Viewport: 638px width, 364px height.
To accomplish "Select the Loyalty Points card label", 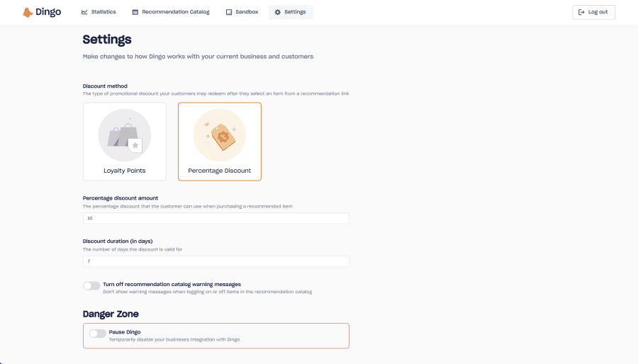I will (125, 171).
